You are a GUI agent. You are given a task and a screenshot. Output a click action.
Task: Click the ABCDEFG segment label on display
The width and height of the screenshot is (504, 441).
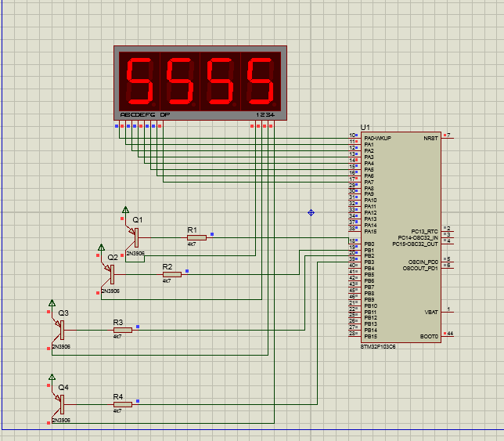138,115
